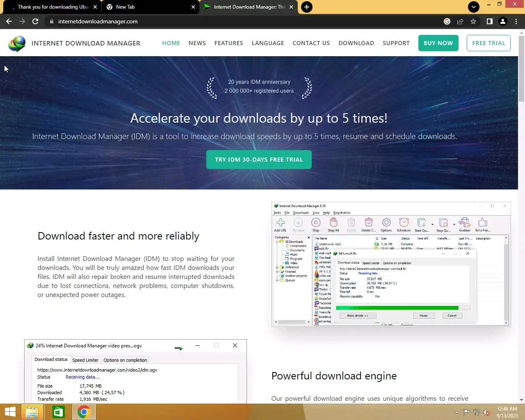Close the New Tab tab

pos(193,7)
